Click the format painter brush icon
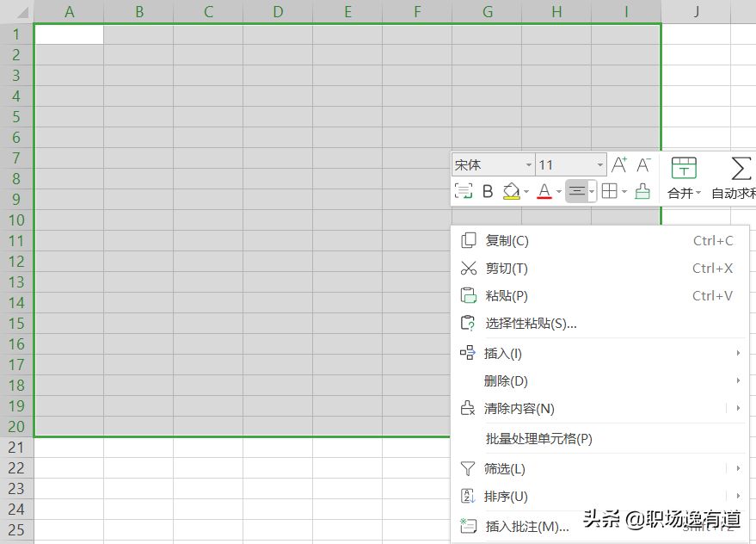Screen dimensions: 756x544 coord(642,191)
